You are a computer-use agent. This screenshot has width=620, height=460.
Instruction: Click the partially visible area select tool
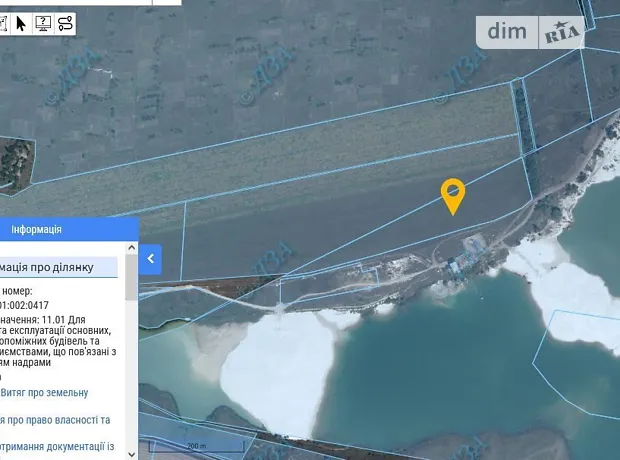4,23
